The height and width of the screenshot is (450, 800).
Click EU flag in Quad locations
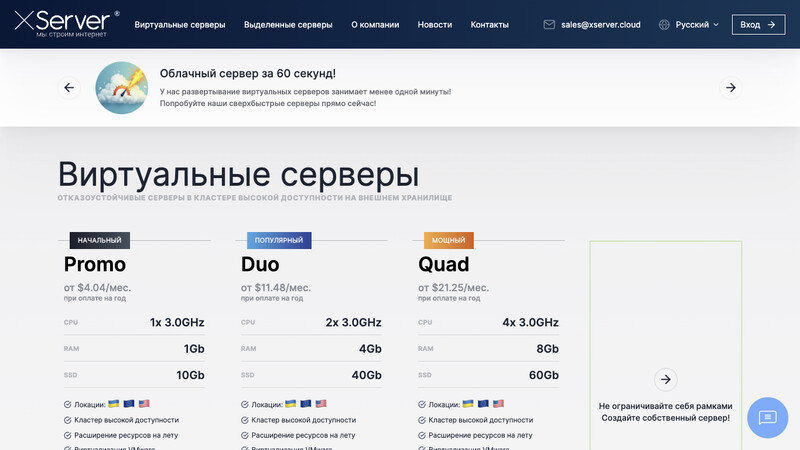[x=483, y=404]
